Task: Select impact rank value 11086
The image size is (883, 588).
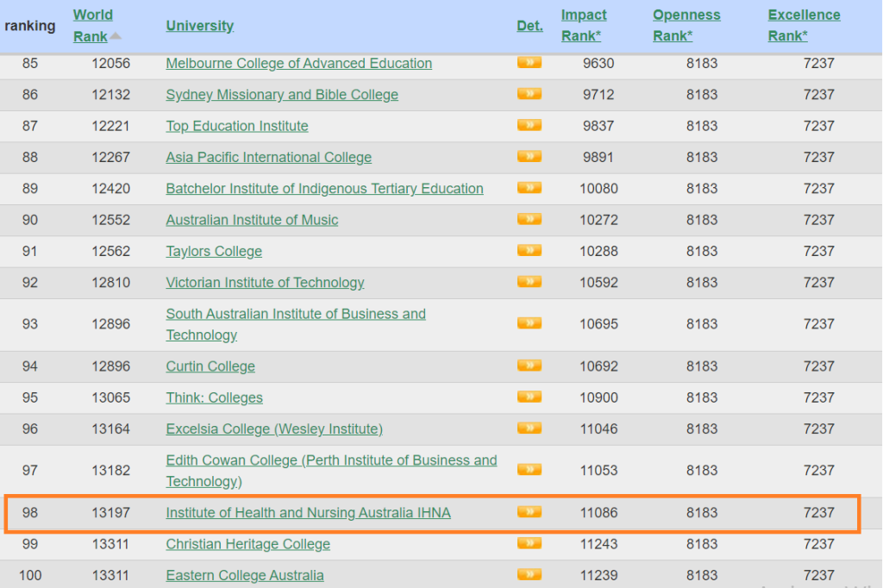Action: point(598,513)
